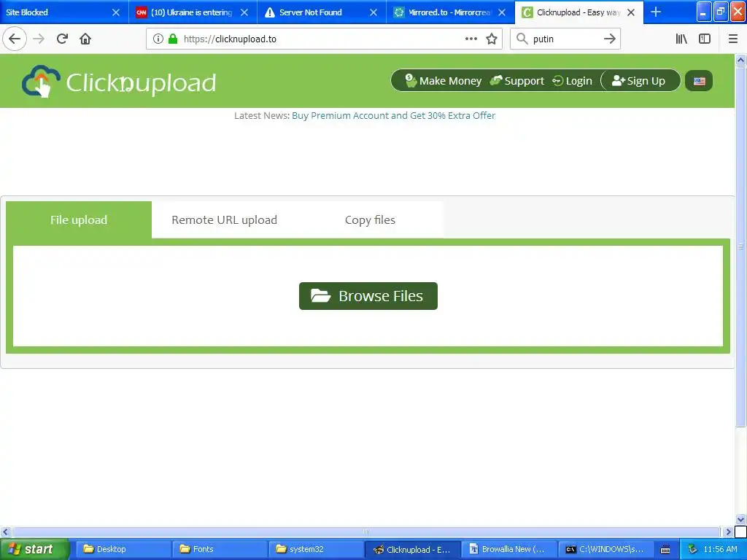This screenshot has width=747, height=560.
Task: Click search magnifier icon in search box
Action: (x=522, y=39)
